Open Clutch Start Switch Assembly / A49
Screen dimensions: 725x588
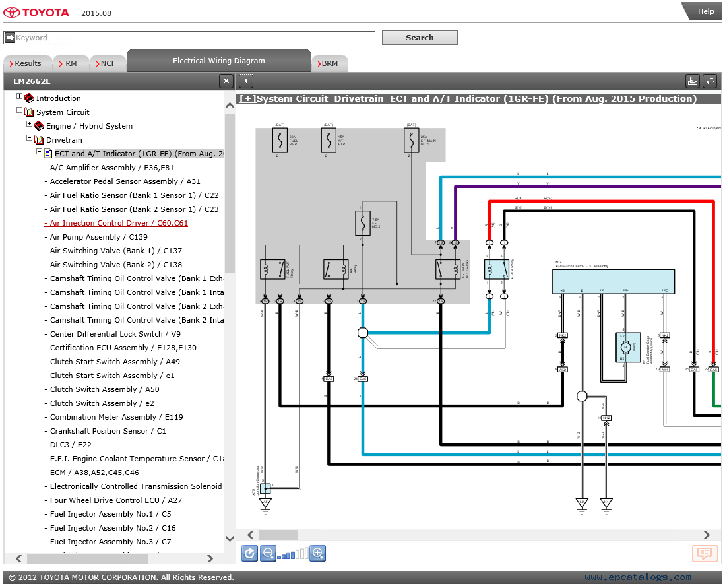[112, 362]
